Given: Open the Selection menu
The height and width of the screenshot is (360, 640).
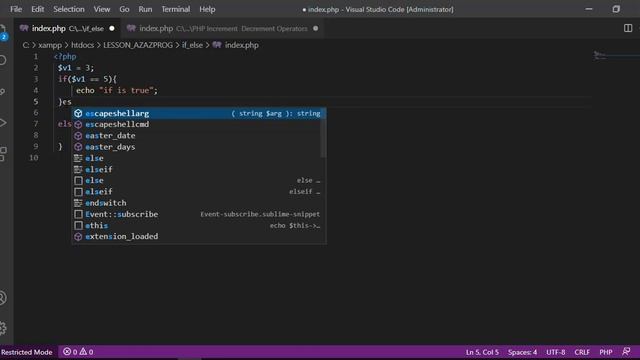Looking at the screenshot, I should click(69, 9).
